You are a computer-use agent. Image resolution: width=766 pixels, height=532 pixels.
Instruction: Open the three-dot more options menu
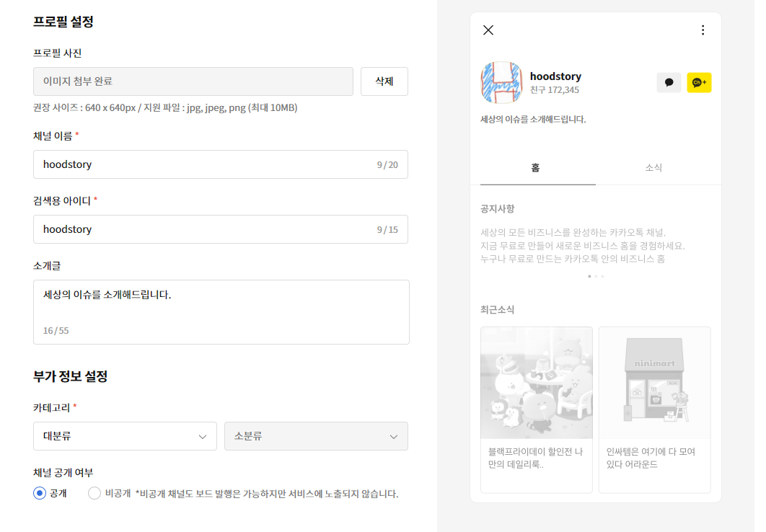[703, 30]
